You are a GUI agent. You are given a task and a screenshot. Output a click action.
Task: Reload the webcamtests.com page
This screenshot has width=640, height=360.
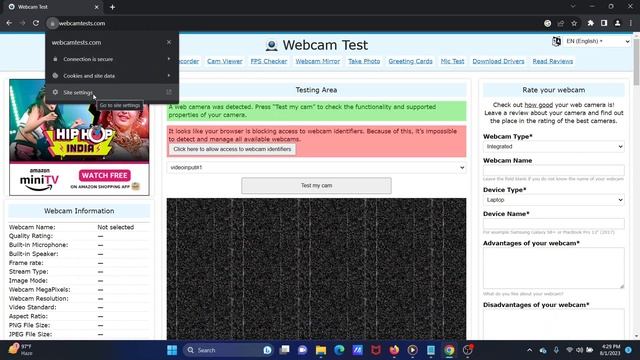36,23
